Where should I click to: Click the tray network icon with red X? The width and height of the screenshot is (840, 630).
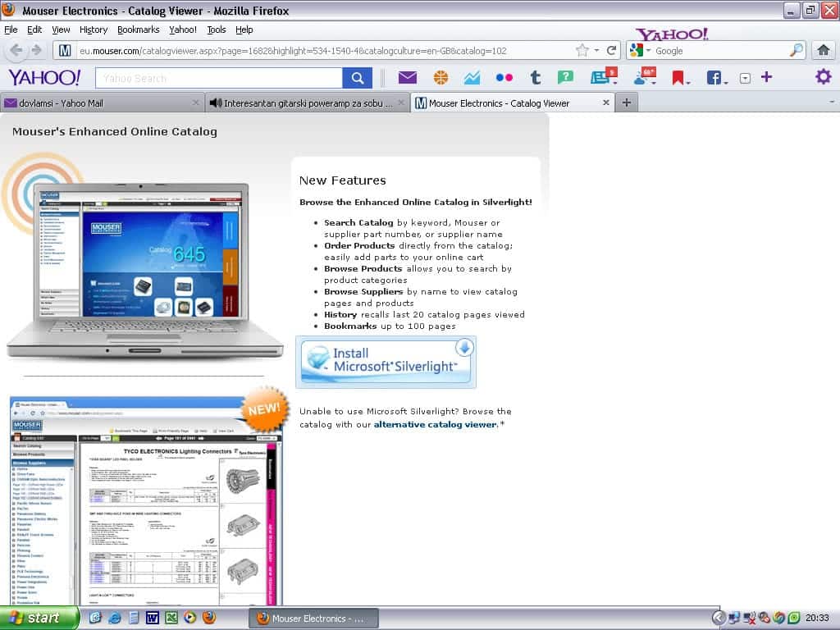click(x=749, y=618)
